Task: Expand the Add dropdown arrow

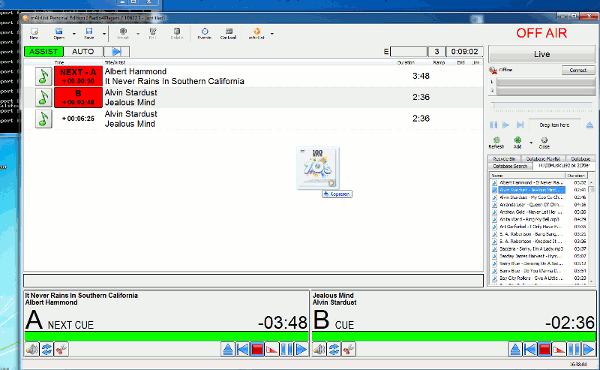Action: tap(531, 143)
